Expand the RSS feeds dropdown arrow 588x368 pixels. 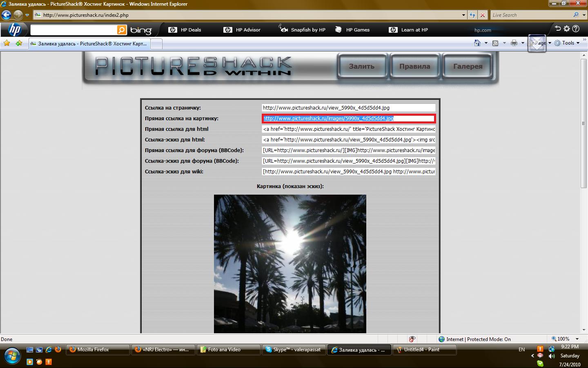coord(504,43)
